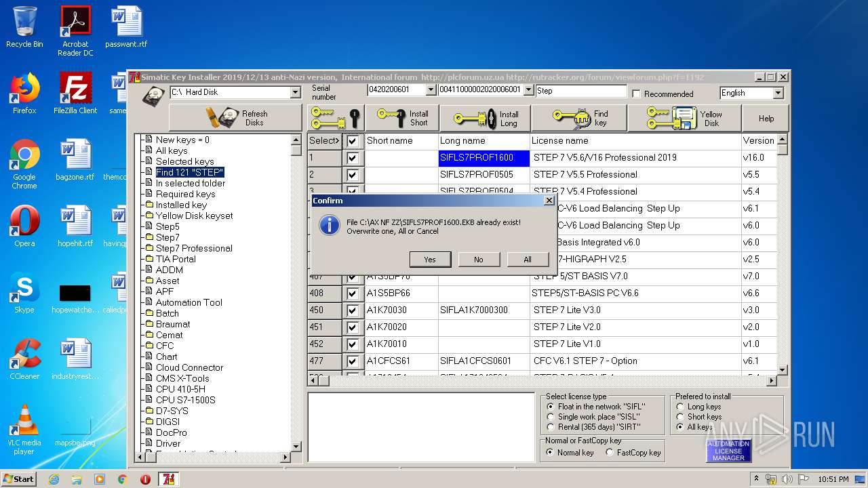Open Help in Simatic Key Installer
The width and height of the screenshot is (868, 488).
[766, 118]
